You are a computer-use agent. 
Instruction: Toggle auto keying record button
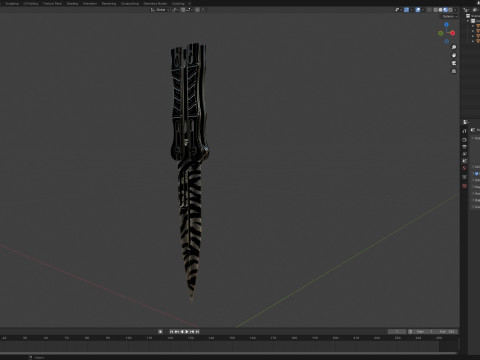(160, 332)
